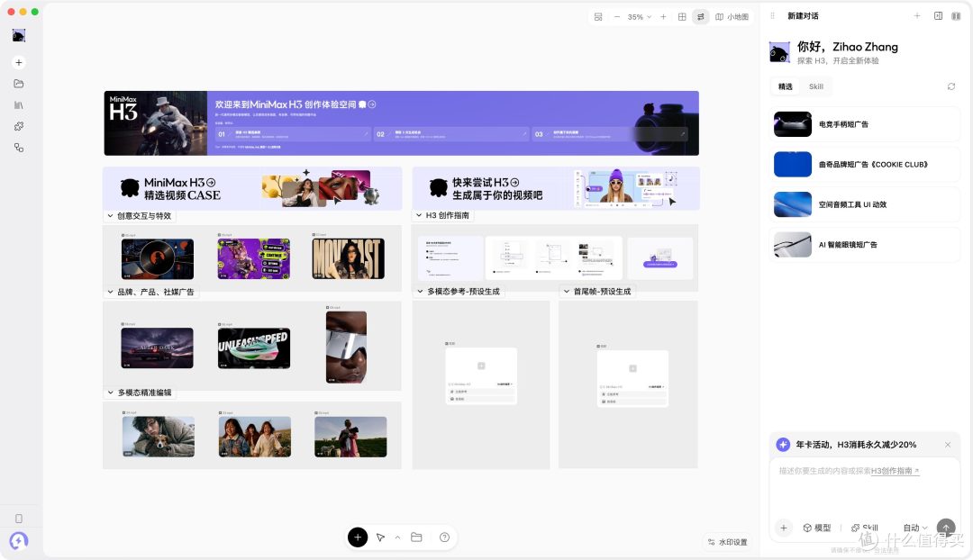Screen dimensions: 973x560
Task: Click the black plus button in bottom toolbar
Action: coord(358,537)
